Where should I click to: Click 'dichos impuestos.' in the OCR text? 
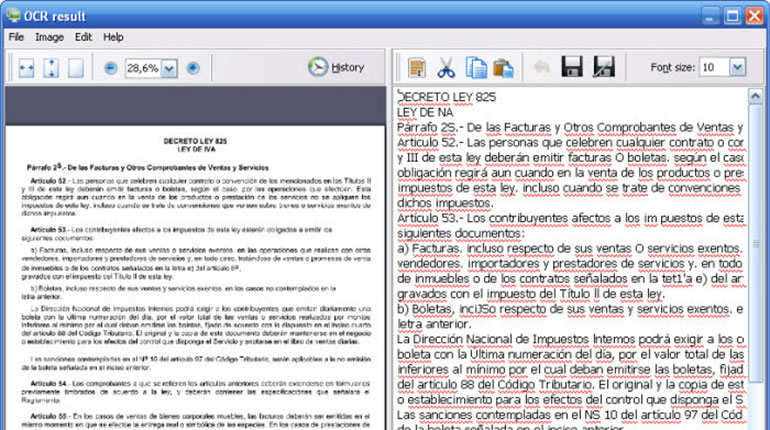pos(445,203)
